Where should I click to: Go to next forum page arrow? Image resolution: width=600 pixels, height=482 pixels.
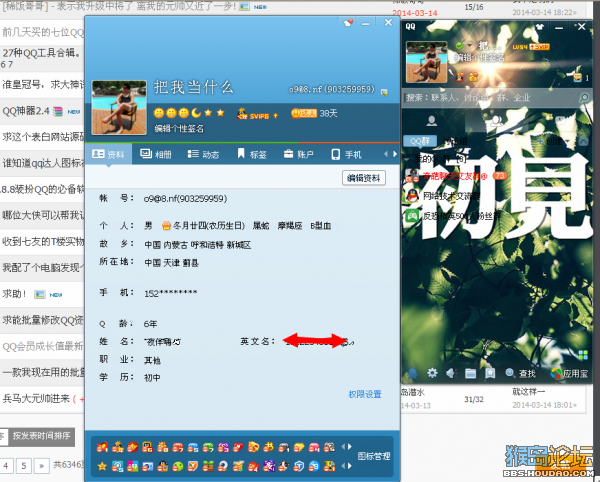41,466
